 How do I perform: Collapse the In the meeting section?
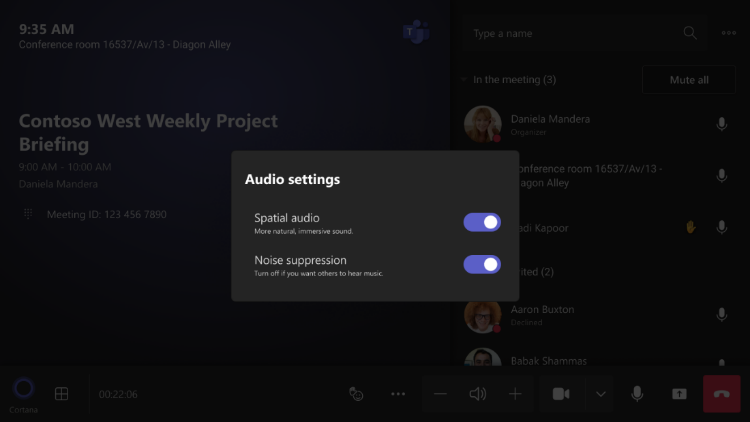[x=463, y=79]
